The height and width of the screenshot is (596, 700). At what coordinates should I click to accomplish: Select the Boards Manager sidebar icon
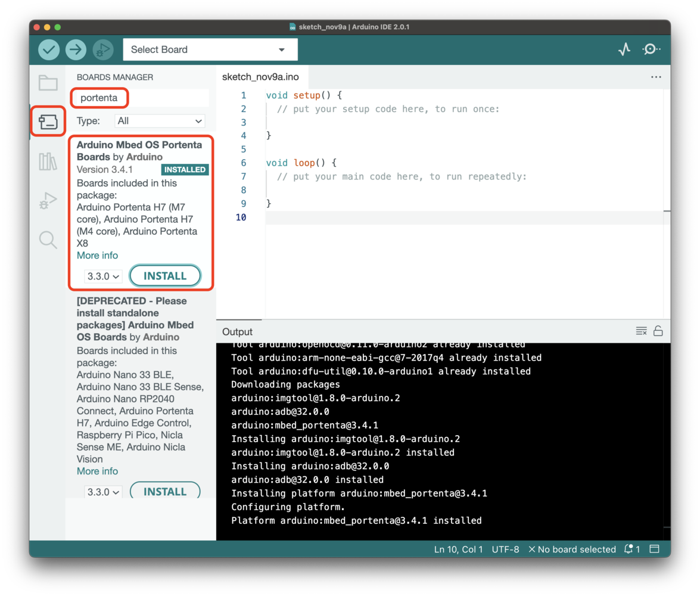[48, 122]
